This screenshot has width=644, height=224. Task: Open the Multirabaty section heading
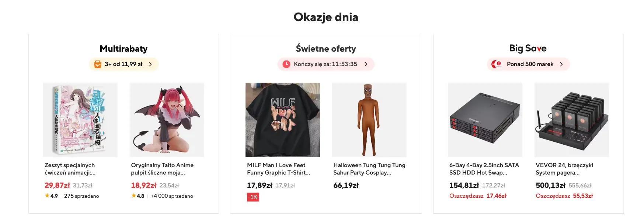point(123,49)
